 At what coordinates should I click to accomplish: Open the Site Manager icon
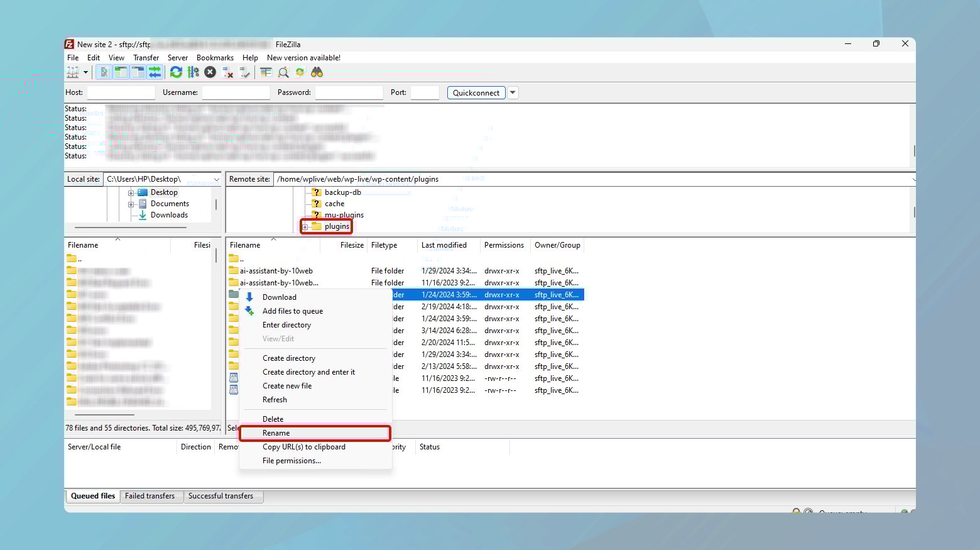[x=73, y=72]
